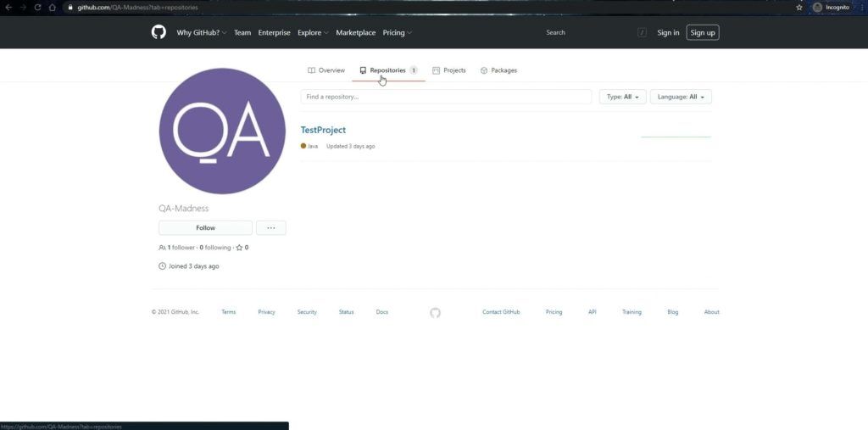868x430 pixels.
Task: Click Sign in
Action: pos(668,33)
